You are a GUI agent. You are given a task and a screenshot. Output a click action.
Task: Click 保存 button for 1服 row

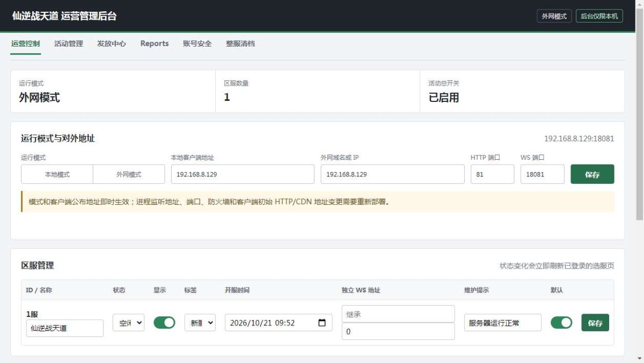tap(595, 323)
